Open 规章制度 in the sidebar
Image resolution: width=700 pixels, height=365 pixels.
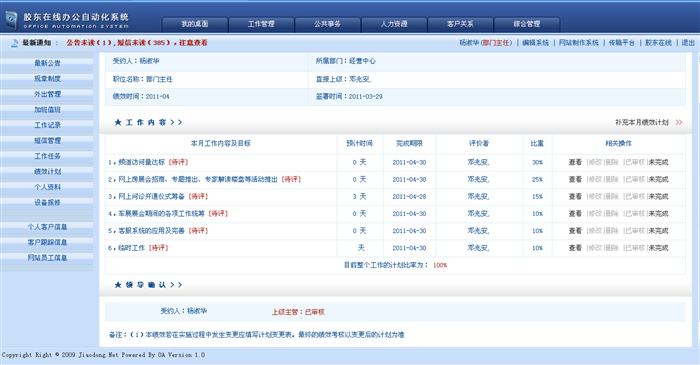coord(47,79)
